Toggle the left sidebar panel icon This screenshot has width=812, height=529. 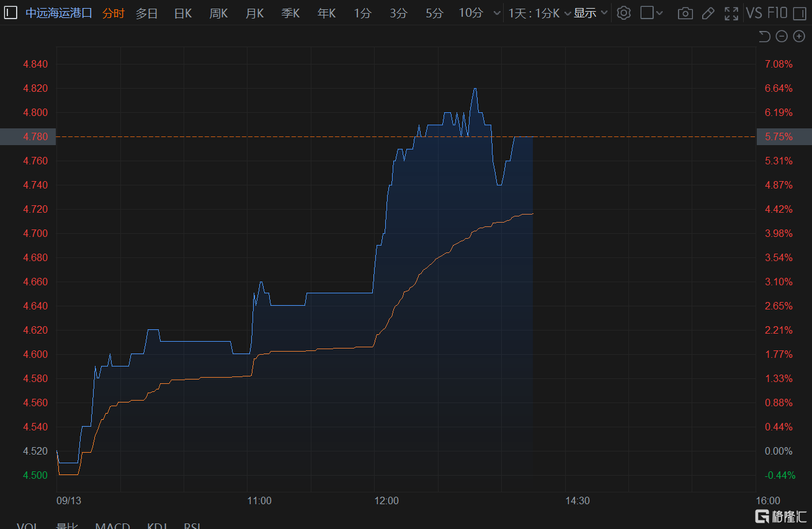pos(11,13)
